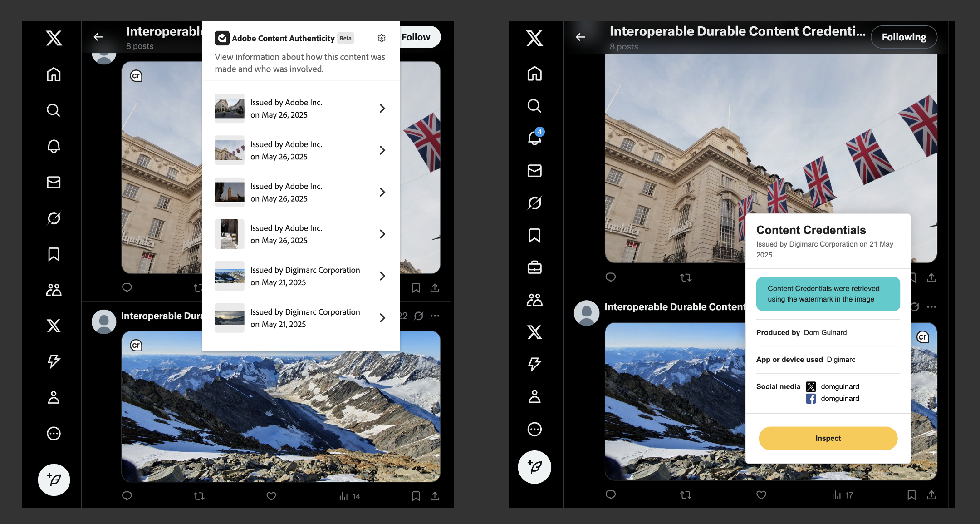The height and width of the screenshot is (524, 980).
Task: Open domguinard X social media link
Action: [x=839, y=386]
